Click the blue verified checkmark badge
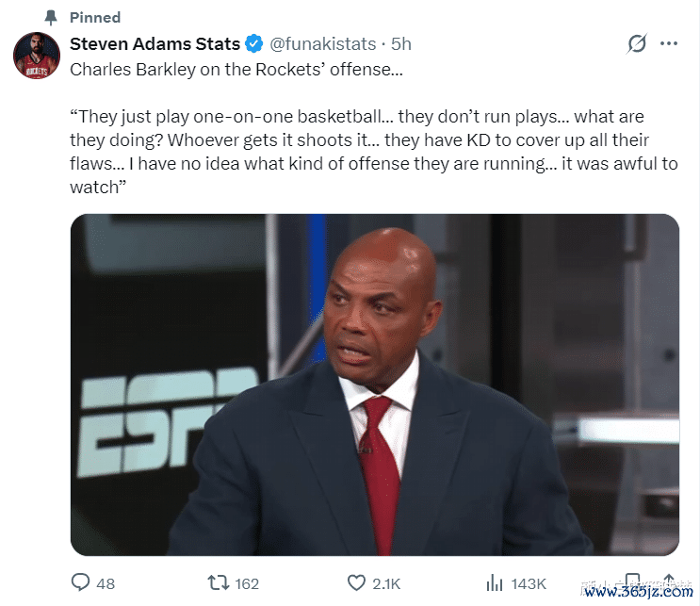 click(x=253, y=44)
